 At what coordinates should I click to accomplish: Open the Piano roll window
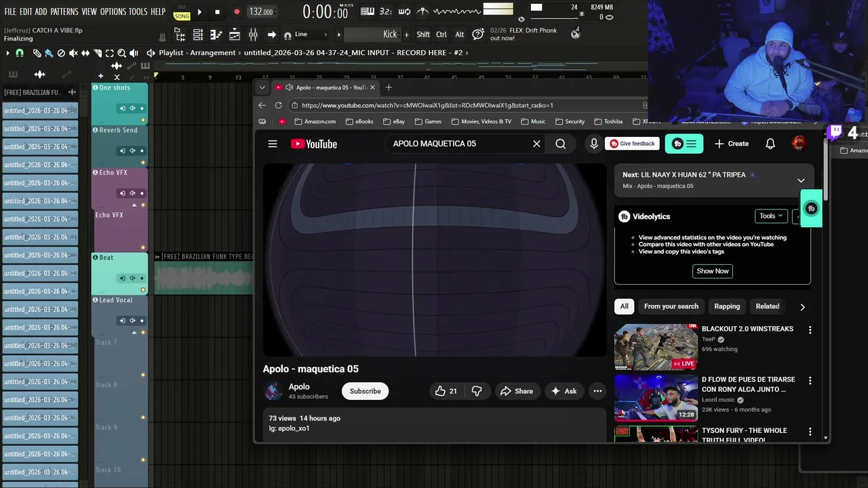pyautogui.click(x=216, y=35)
